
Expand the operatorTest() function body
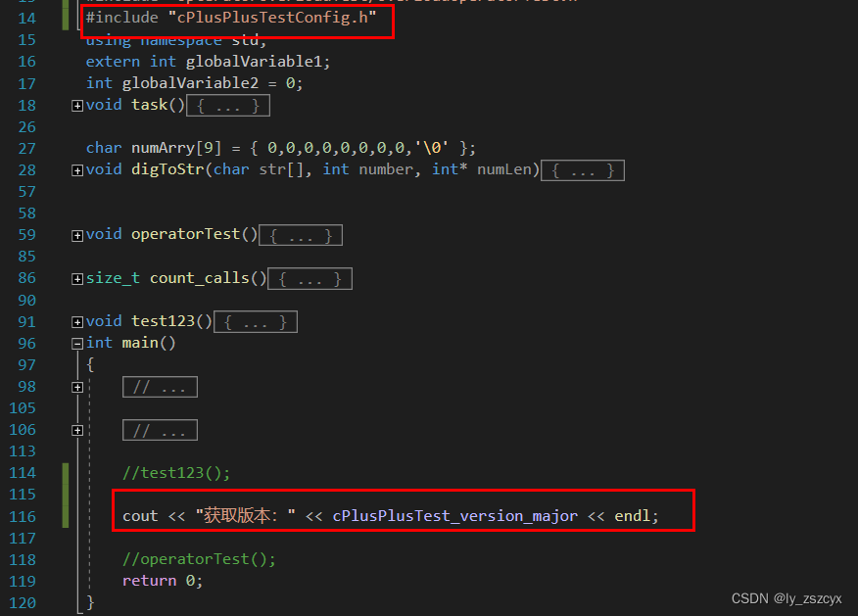pyautogui.click(x=76, y=234)
